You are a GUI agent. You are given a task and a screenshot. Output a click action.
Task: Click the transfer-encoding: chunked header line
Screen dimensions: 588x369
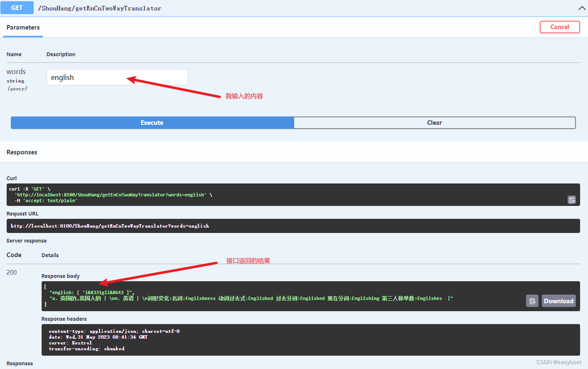[87, 349]
